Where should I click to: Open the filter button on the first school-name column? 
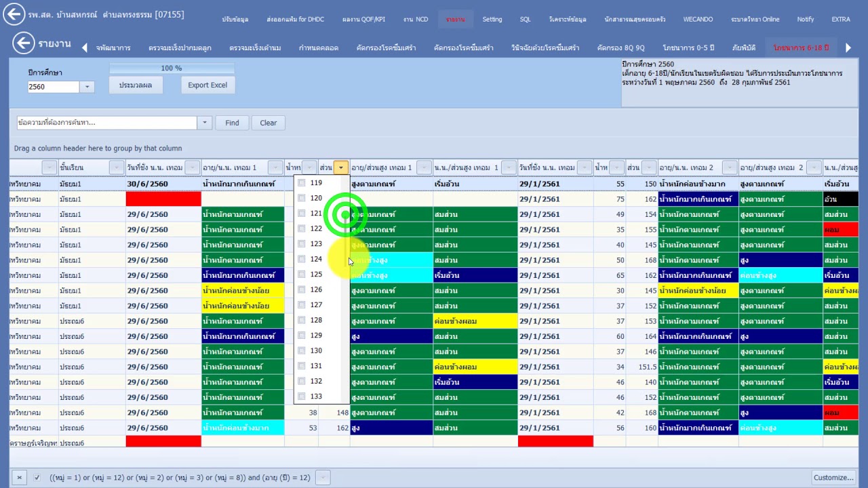tap(49, 167)
